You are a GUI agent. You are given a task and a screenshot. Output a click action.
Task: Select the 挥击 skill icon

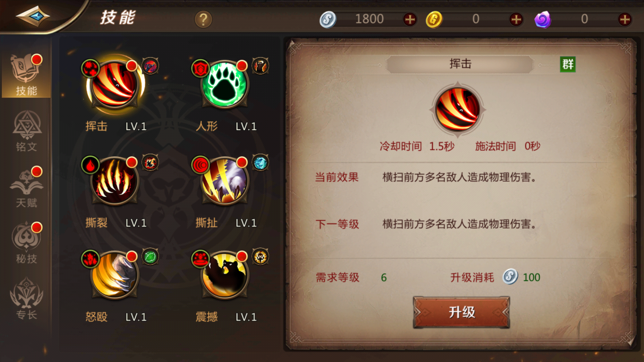tap(115, 84)
